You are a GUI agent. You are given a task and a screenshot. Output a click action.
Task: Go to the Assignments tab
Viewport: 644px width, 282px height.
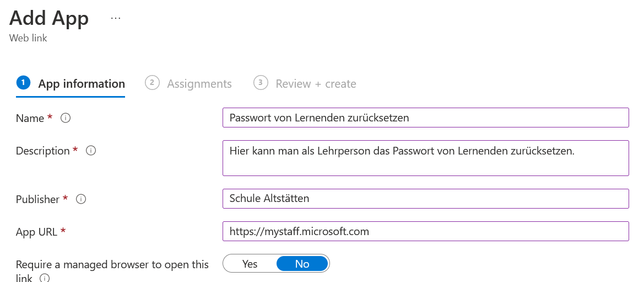click(199, 84)
